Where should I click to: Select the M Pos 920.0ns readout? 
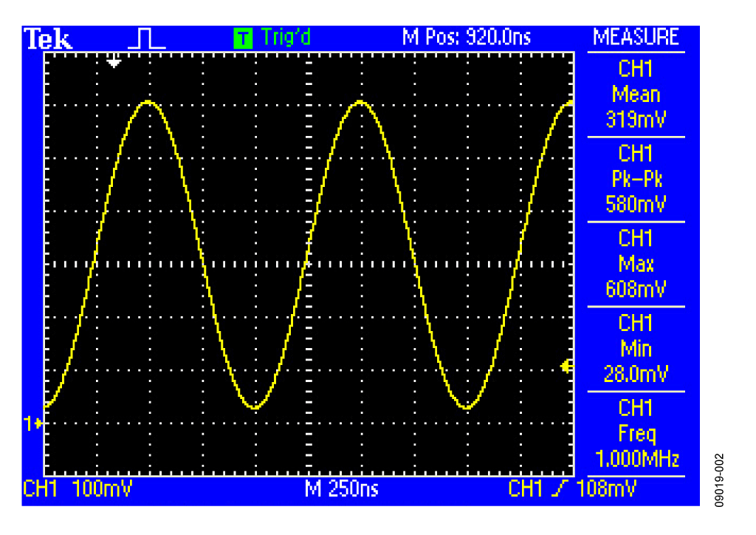pyautogui.click(x=466, y=38)
